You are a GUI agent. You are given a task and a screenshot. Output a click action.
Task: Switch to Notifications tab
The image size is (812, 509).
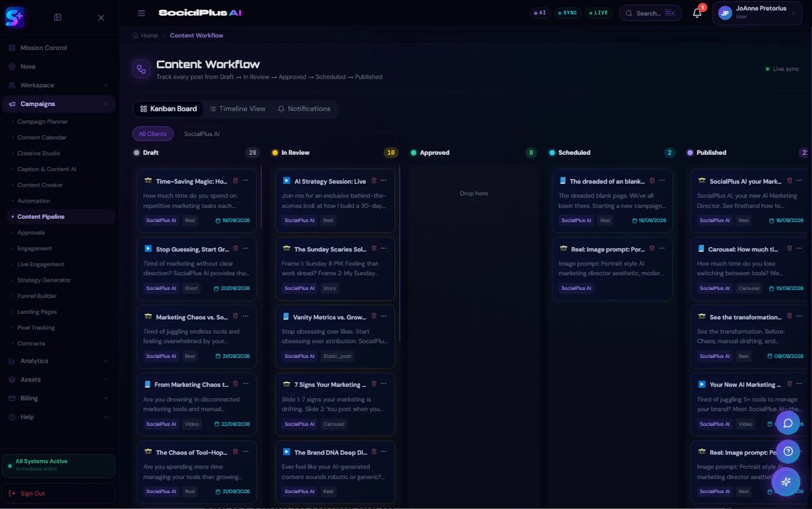pyautogui.click(x=304, y=109)
